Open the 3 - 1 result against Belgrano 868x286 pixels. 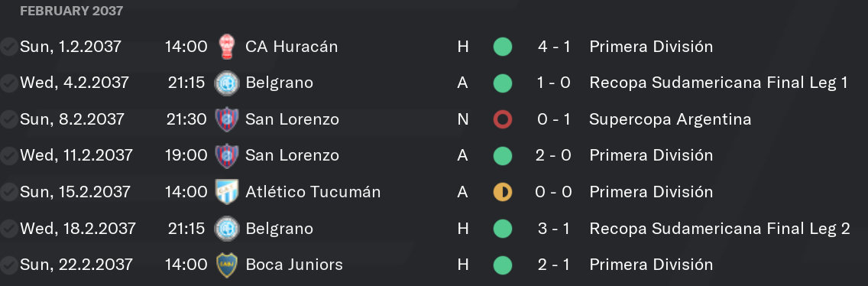click(553, 229)
